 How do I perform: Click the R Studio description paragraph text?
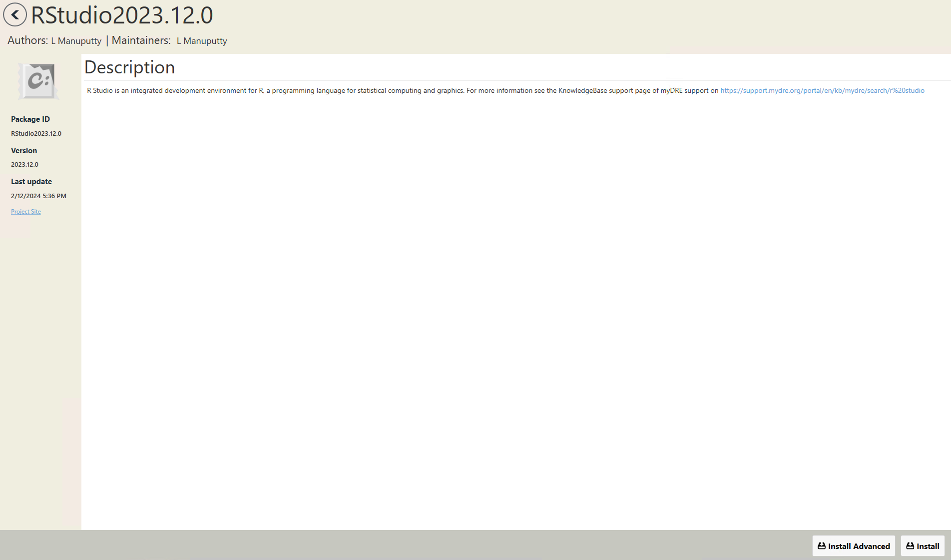coord(403,90)
